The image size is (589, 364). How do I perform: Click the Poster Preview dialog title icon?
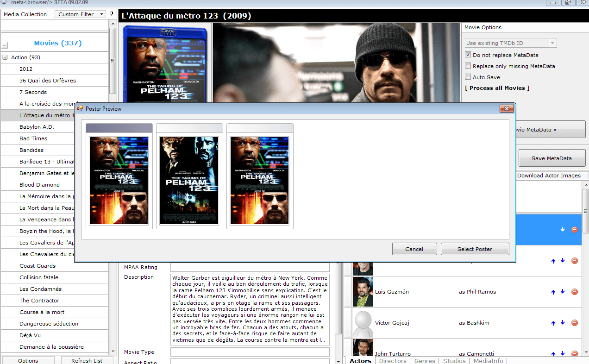(80, 108)
